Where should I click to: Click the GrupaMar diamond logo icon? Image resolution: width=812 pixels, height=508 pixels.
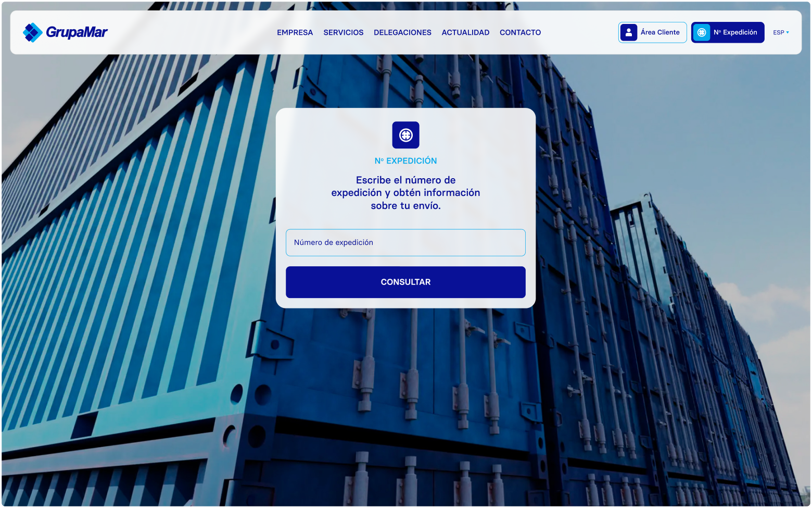[x=32, y=32]
